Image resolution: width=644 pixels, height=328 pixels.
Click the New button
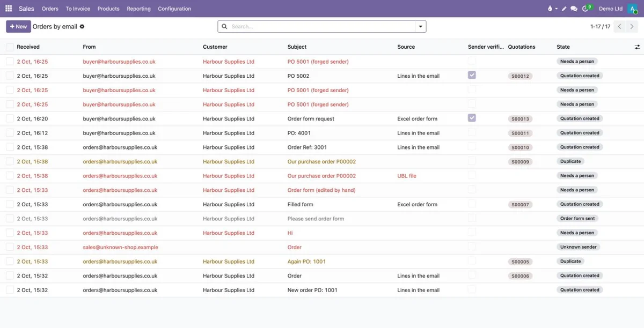click(x=18, y=26)
